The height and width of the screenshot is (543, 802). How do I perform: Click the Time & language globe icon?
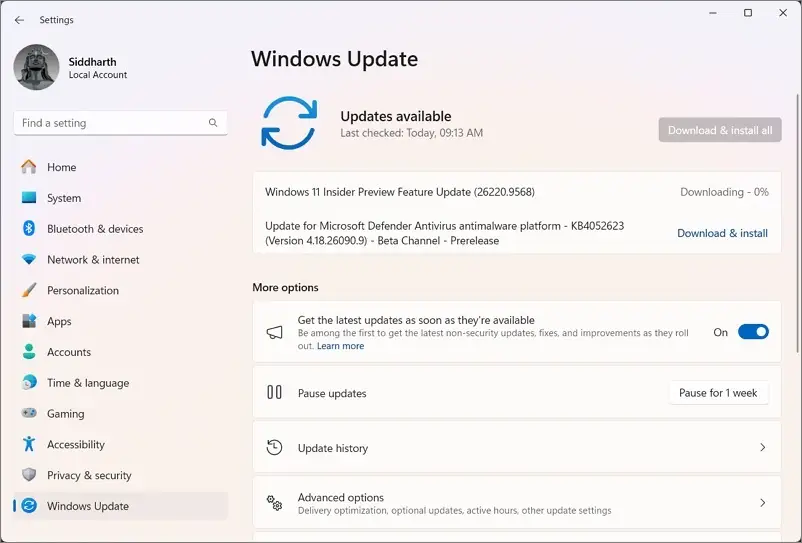click(x=29, y=382)
